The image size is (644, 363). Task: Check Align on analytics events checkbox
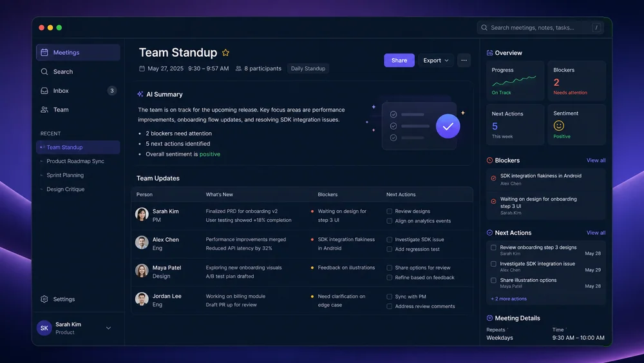click(390, 221)
